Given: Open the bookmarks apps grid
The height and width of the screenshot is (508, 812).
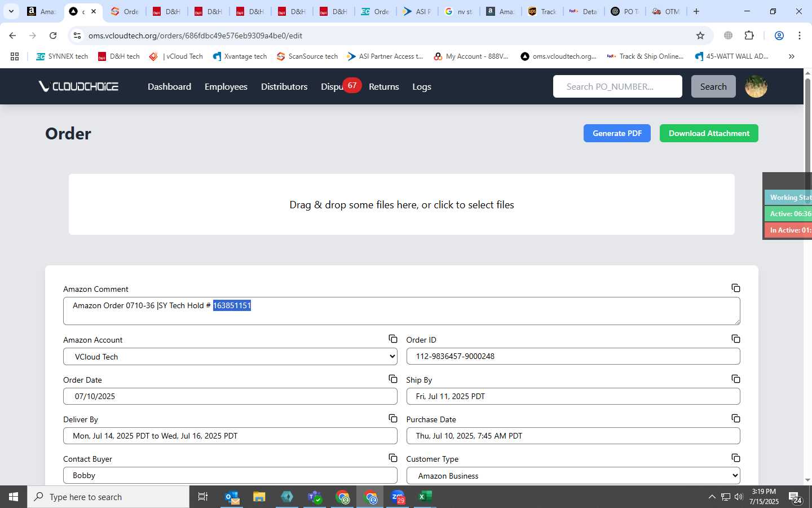Looking at the screenshot, I should pyautogui.click(x=15, y=56).
